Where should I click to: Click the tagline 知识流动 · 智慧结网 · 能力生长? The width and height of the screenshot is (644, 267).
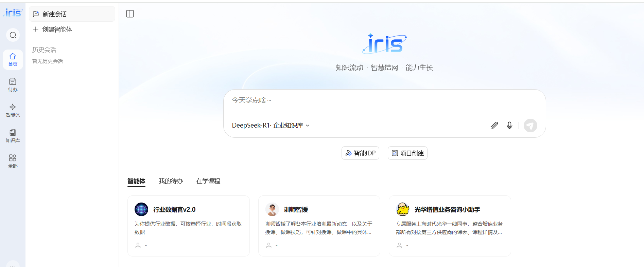(x=384, y=68)
